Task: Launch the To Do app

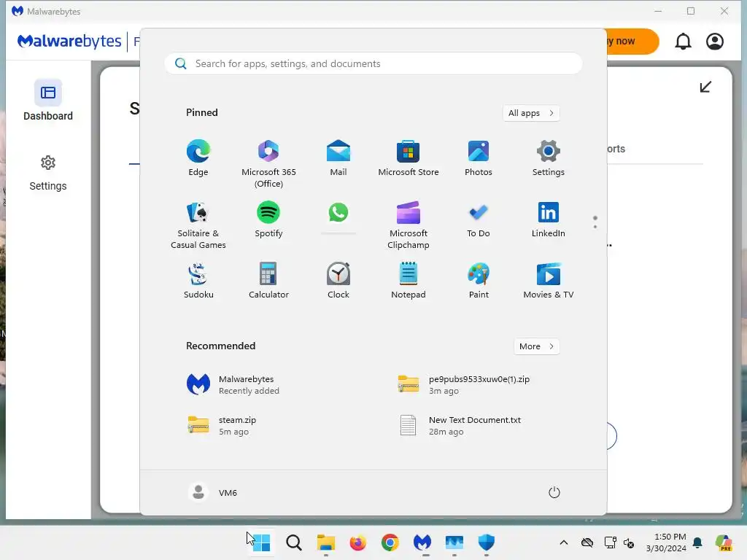Action: pos(479,219)
